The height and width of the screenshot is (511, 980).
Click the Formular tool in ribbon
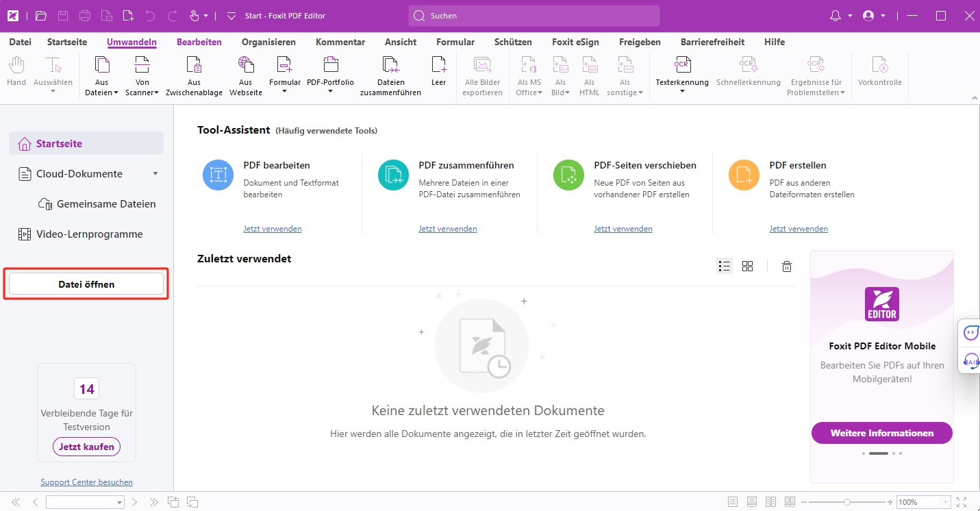coord(285,75)
